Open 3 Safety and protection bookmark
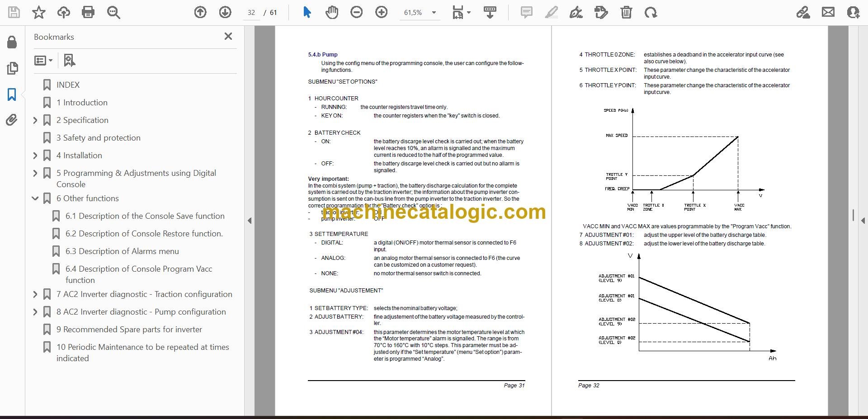 pyautogui.click(x=98, y=138)
